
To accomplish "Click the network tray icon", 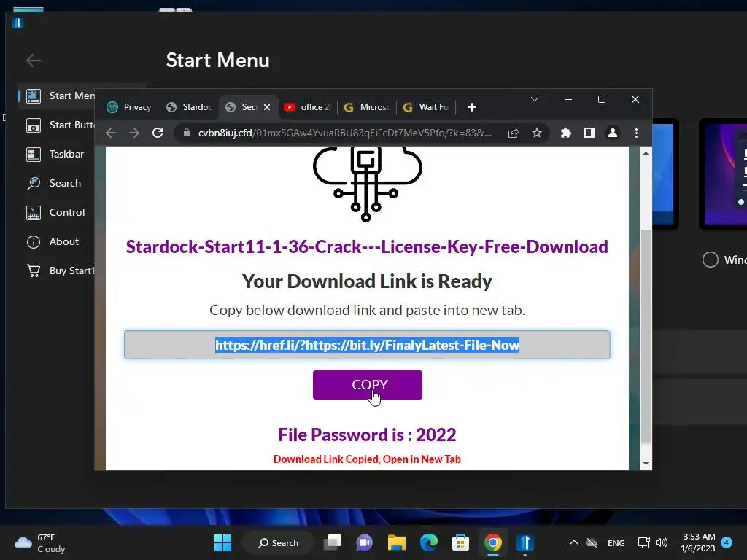I will [643, 542].
